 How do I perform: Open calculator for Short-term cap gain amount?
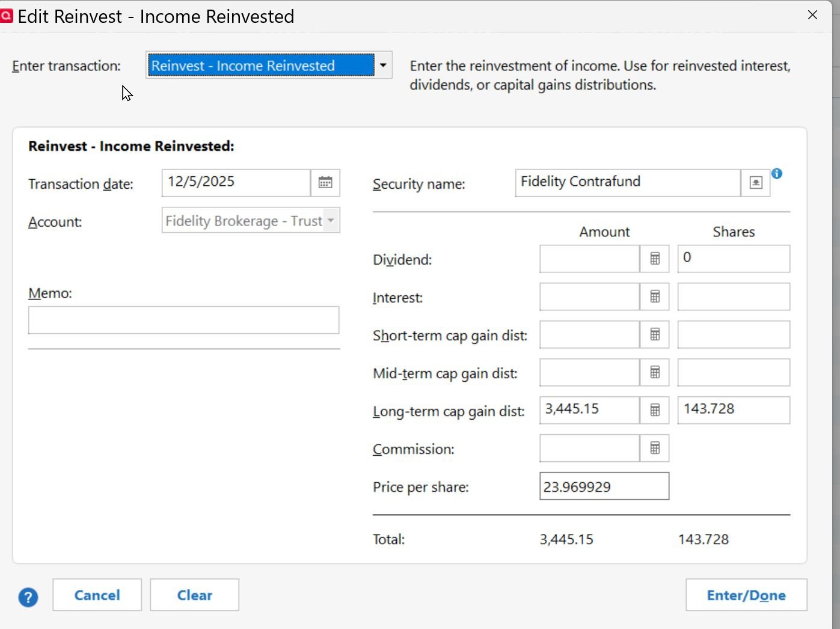655,334
